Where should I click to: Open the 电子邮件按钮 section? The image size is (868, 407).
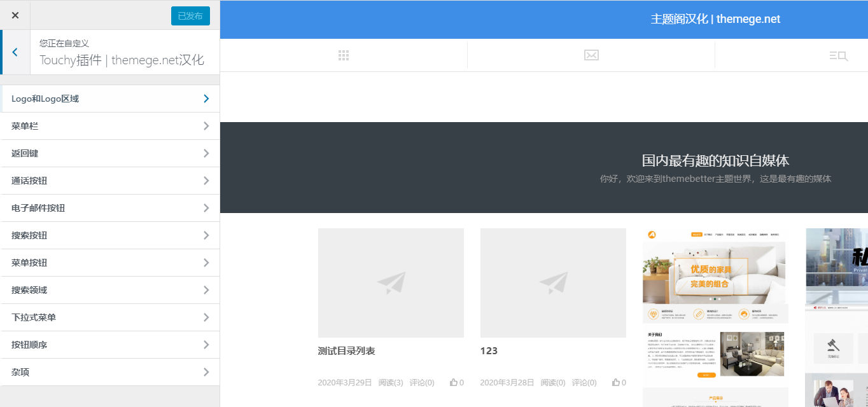[110, 208]
